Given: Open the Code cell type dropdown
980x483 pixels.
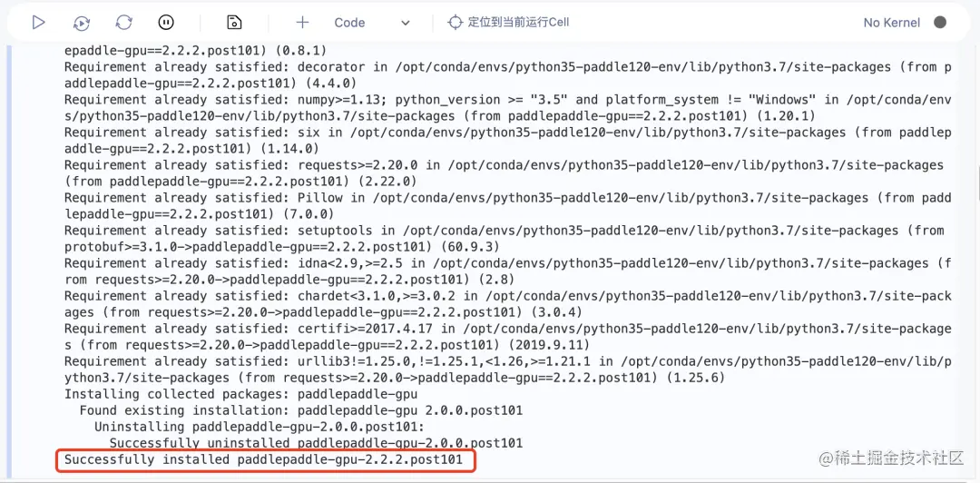Looking at the screenshot, I should 372,23.
